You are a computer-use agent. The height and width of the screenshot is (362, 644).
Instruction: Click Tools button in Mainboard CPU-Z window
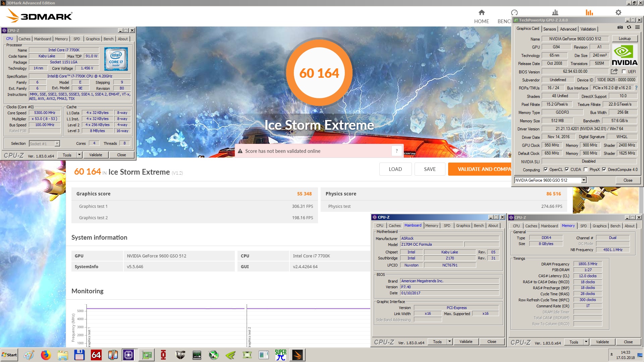(x=437, y=342)
